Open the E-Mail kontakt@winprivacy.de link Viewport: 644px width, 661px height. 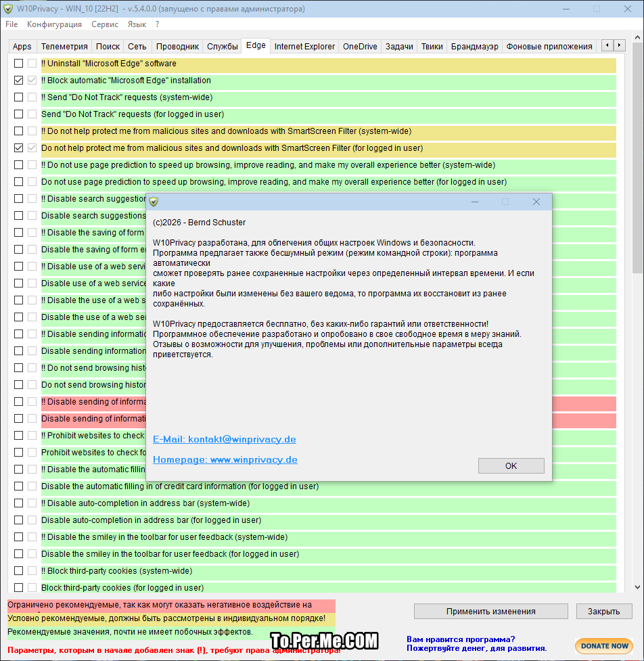pyautogui.click(x=224, y=439)
